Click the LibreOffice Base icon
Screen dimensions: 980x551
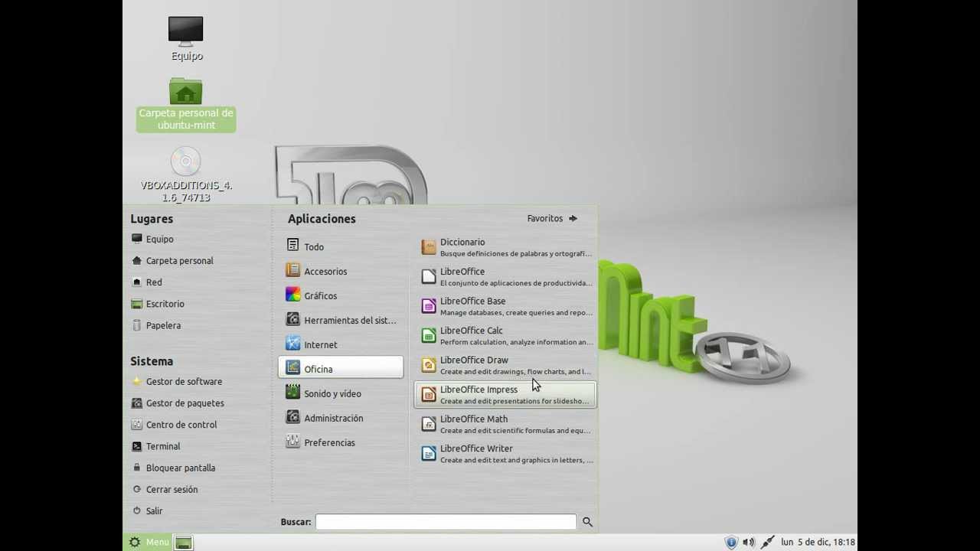coord(429,306)
